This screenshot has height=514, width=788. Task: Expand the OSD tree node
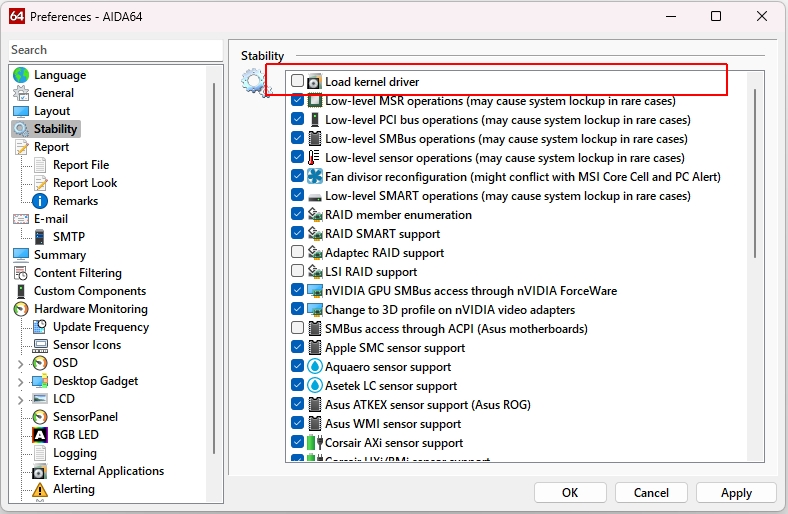pyautogui.click(x=20, y=363)
